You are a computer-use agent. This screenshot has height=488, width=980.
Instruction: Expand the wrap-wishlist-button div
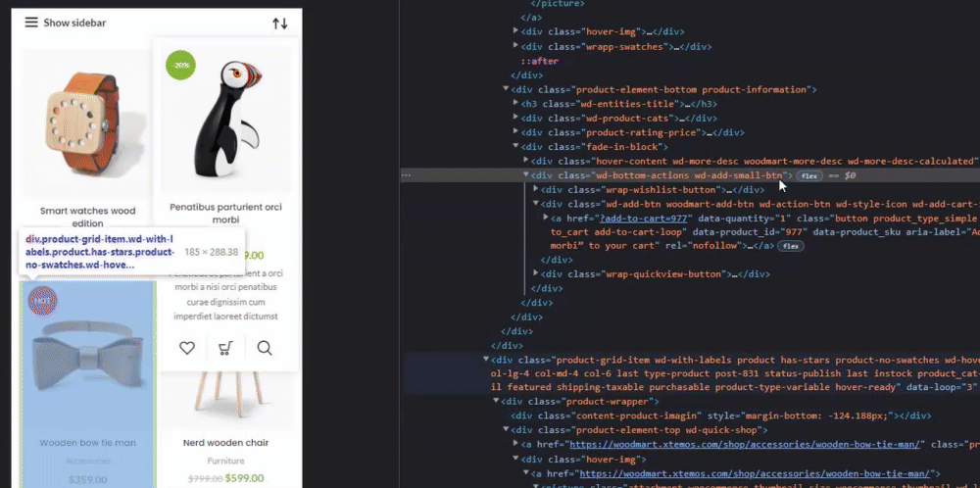[536, 189]
